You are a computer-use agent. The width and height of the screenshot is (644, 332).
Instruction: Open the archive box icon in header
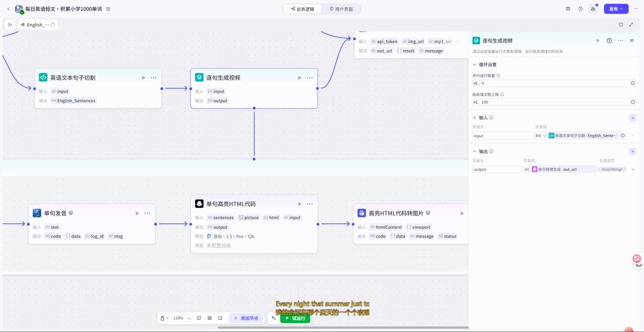[568, 8]
